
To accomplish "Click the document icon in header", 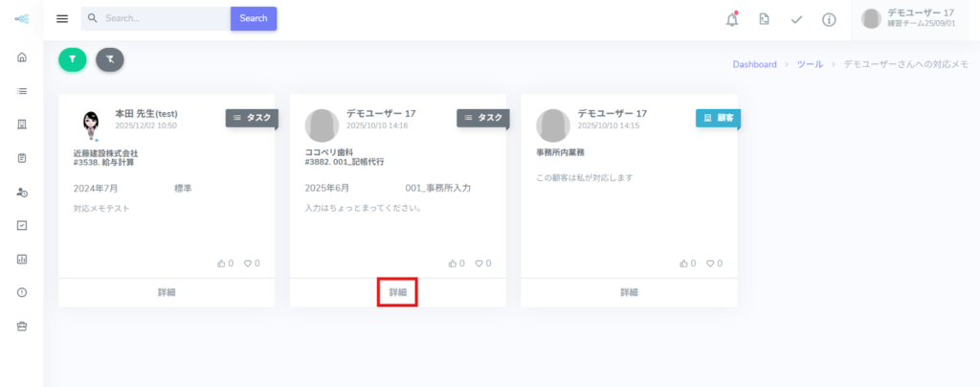I will [764, 19].
